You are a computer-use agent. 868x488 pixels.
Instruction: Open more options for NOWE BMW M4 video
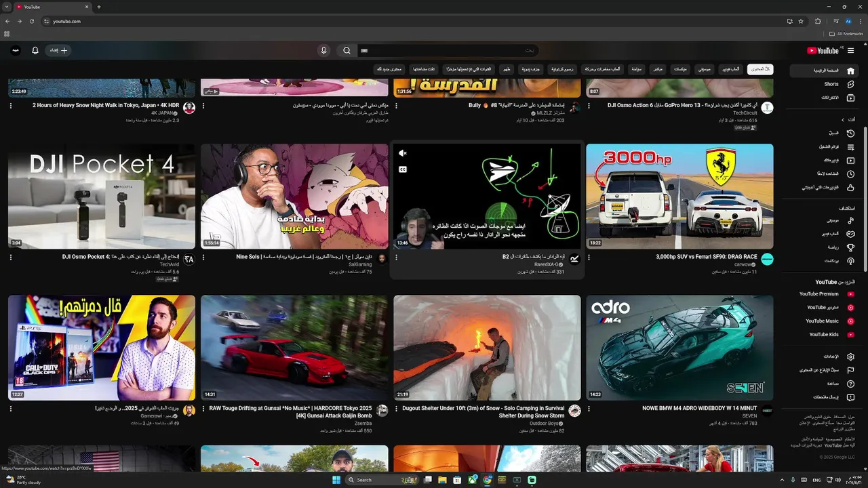pos(589,409)
